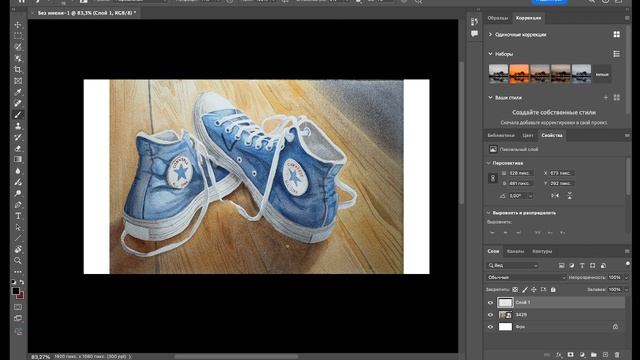Screen dimensions: 640x360
Task: Filter layers by type layers (T icon)
Action: pos(582,265)
